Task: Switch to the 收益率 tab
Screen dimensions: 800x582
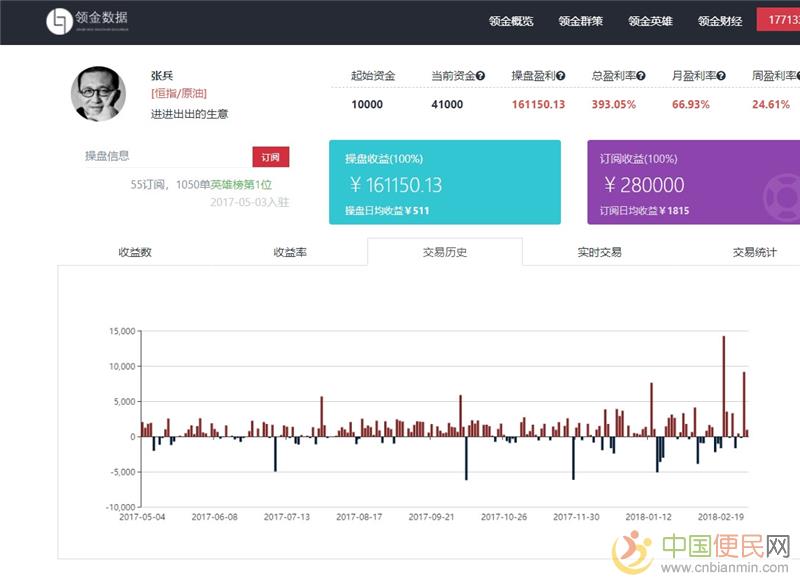Action: pyautogui.click(x=290, y=252)
